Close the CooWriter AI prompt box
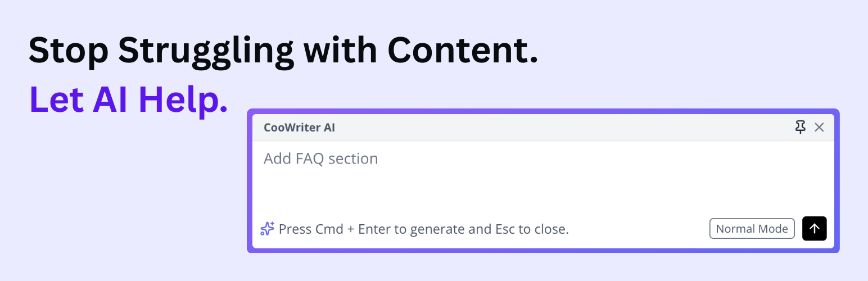This screenshot has width=868, height=281. pos(819,128)
